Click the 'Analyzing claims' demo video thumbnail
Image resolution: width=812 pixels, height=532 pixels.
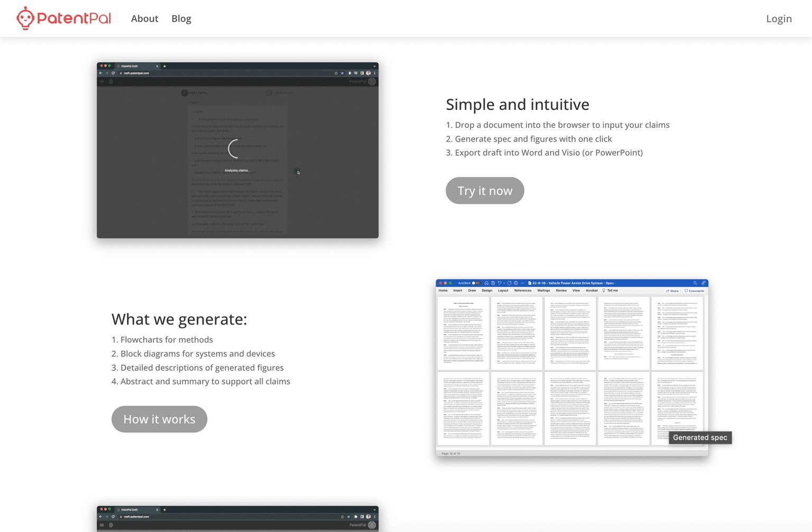point(237,150)
